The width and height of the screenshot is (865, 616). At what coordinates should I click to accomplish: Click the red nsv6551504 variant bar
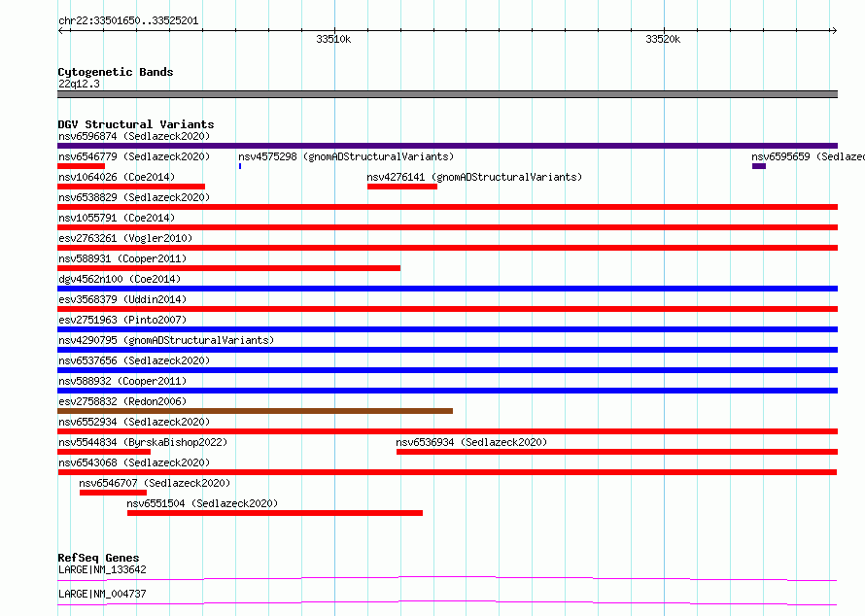click(x=275, y=513)
